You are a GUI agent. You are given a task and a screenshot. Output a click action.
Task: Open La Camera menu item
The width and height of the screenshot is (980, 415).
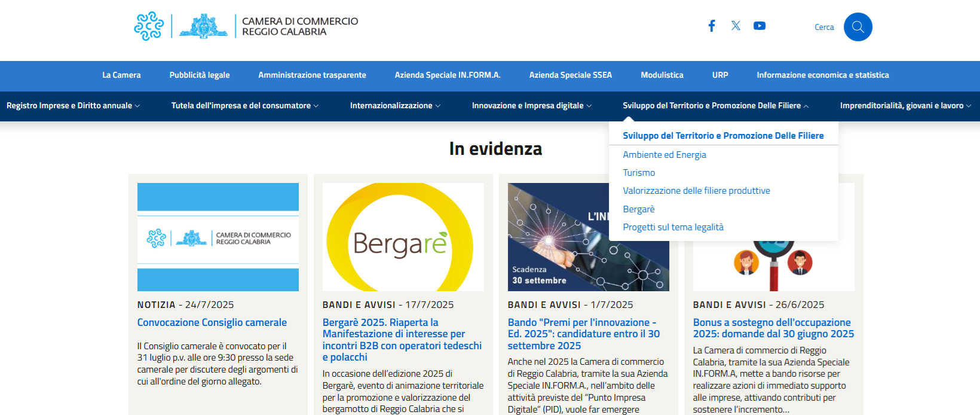[x=121, y=75]
